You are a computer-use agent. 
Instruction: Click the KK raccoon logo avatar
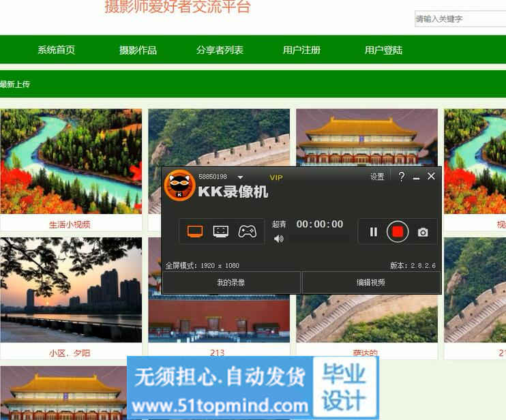[x=179, y=185]
